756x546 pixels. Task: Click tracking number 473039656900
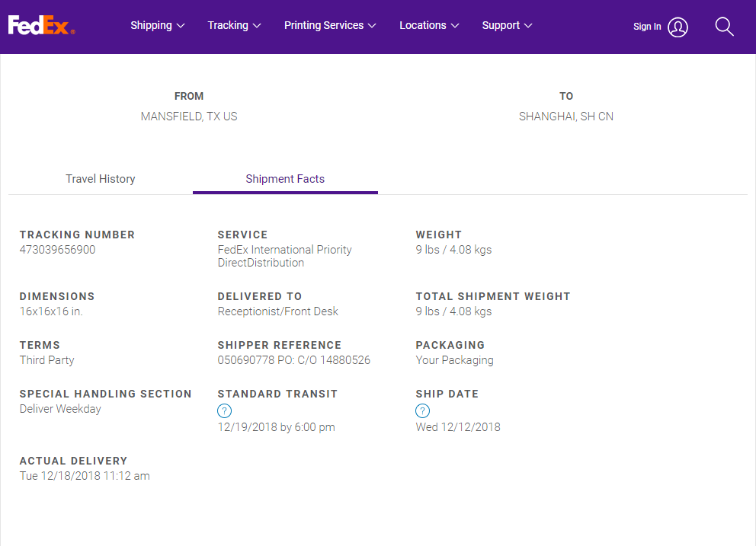pos(58,250)
